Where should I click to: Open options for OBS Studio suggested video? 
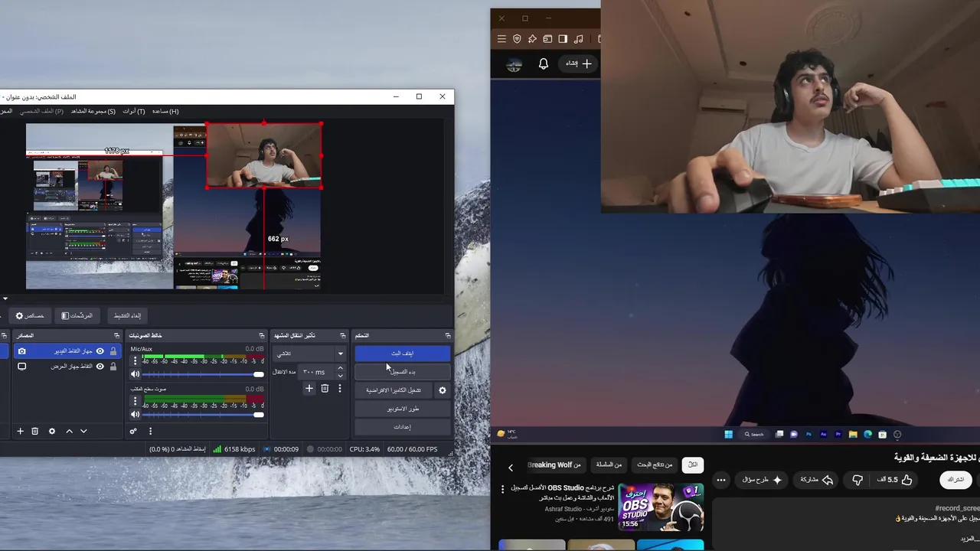503,489
